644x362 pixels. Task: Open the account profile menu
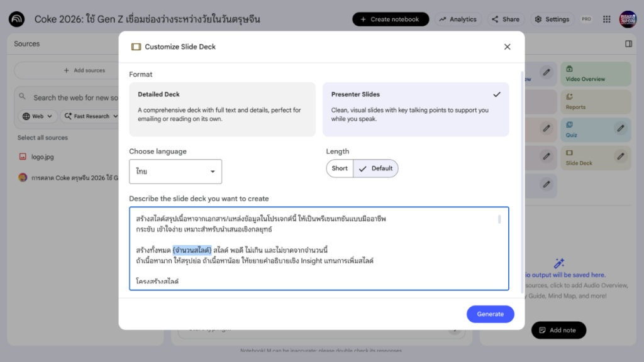[x=628, y=19]
